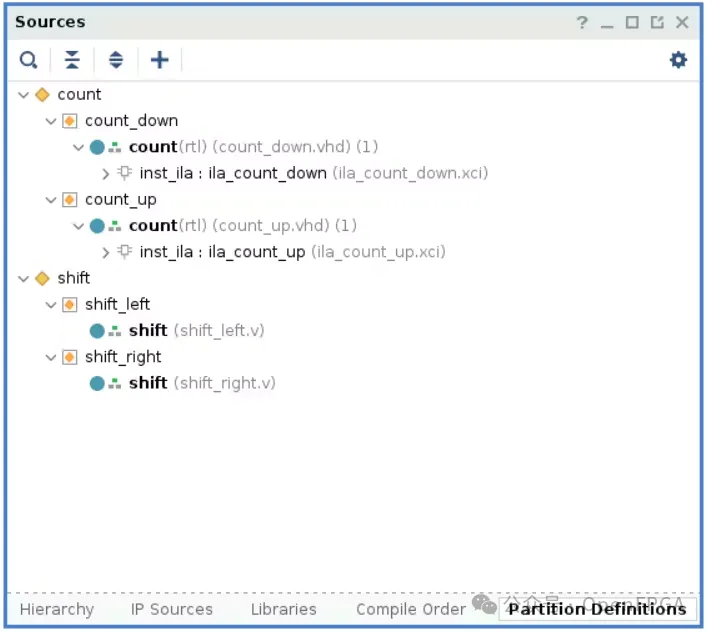
Task: Click the help question mark icon
Action: pos(582,22)
